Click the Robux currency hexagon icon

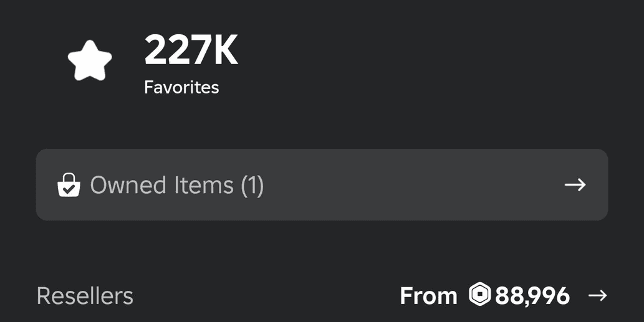point(479,295)
